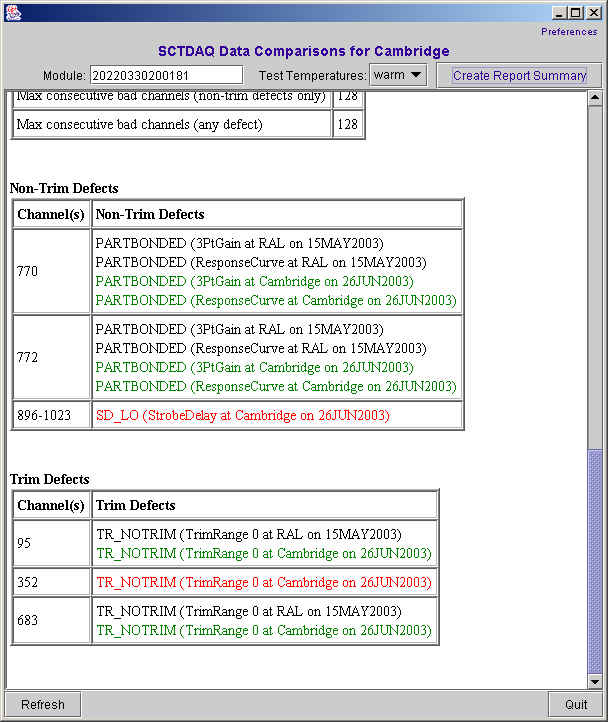Click channel 770 green 3PtGain Cambridge entry

click(x=254, y=281)
